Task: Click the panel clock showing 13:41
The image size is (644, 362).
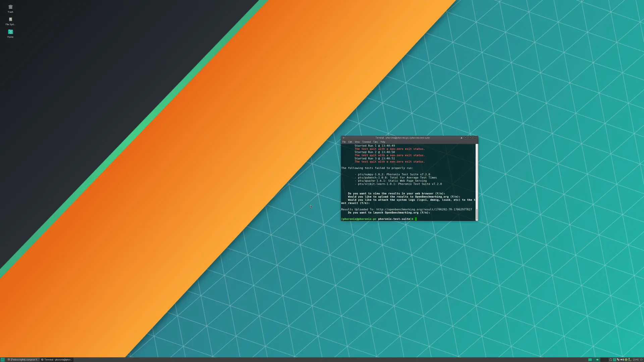Action: (636, 360)
